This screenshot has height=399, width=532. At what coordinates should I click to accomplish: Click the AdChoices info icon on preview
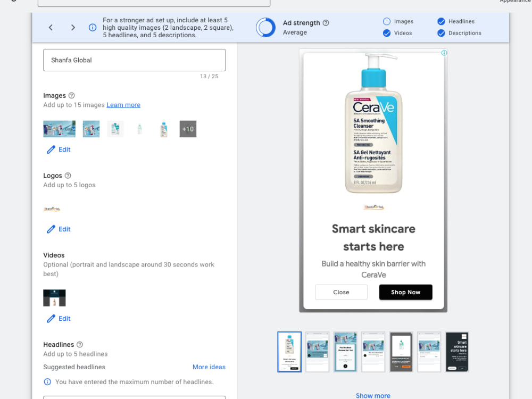pyautogui.click(x=444, y=53)
